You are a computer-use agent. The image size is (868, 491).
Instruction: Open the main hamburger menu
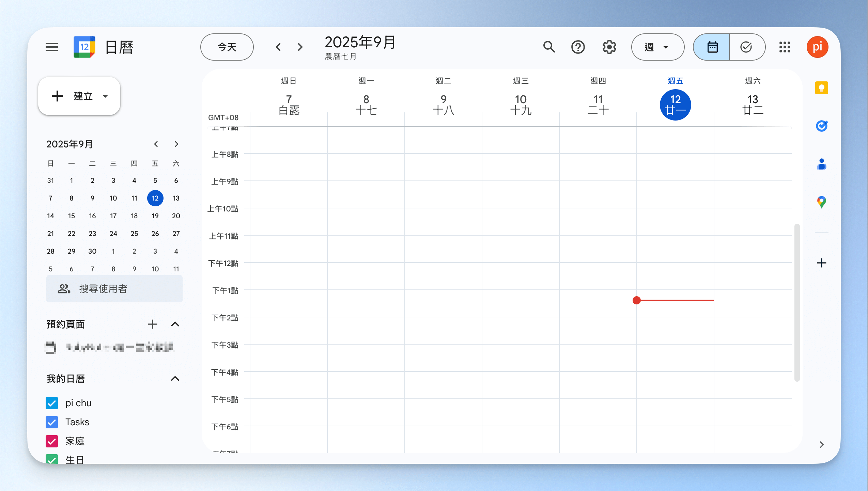tap(52, 47)
